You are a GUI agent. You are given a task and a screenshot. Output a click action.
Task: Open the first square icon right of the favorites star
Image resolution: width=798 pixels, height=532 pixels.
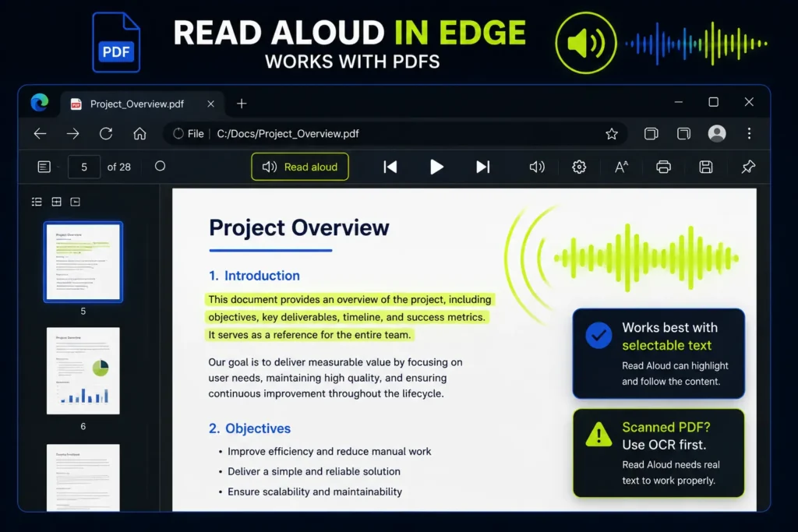click(651, 134)
